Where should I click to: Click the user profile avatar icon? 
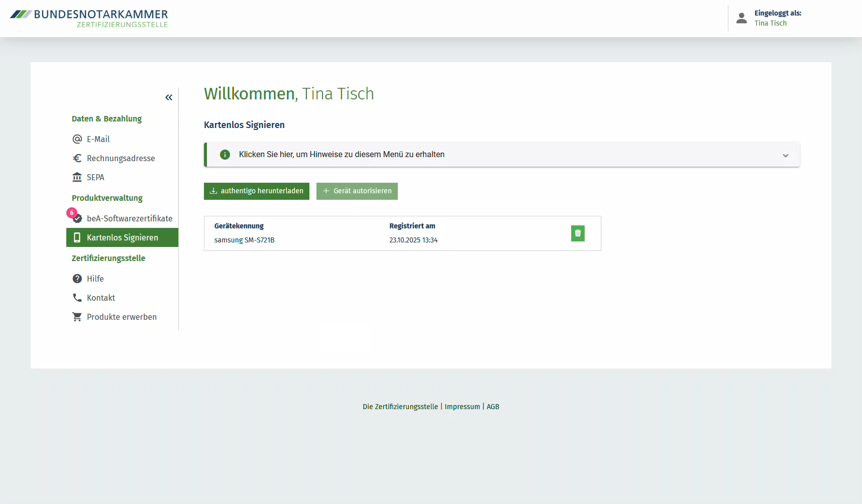point(741,19)
